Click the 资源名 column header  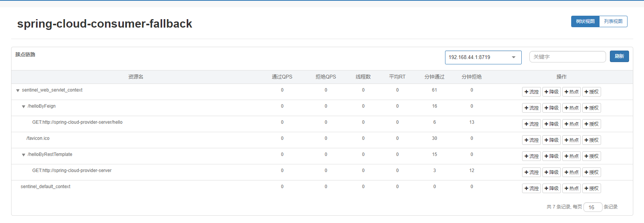(x=136, y=77)
